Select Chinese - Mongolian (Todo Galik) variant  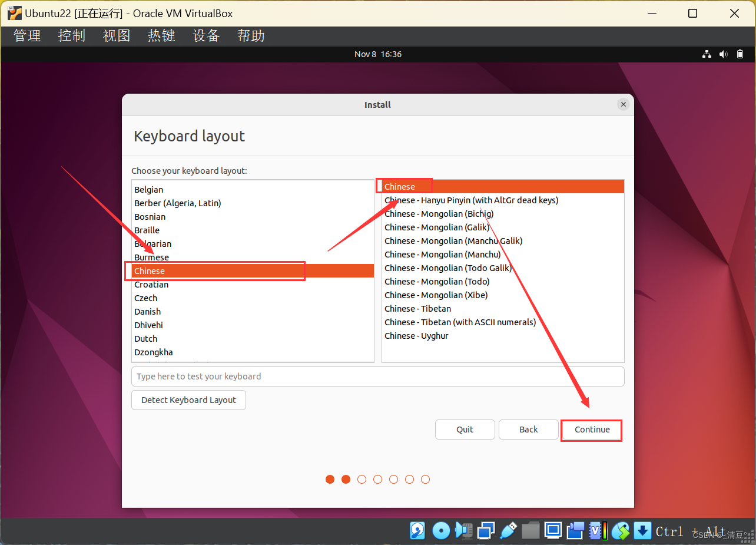point(503,268)
